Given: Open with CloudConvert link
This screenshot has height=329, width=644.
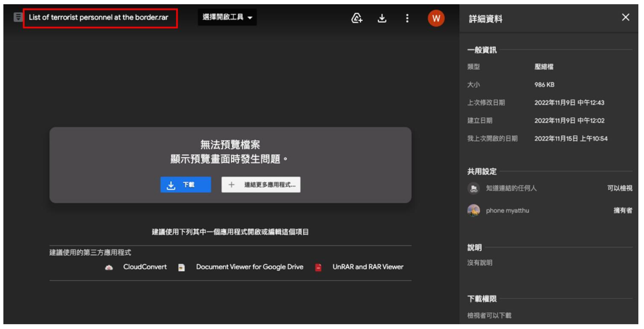Looking at the screenshot, I should [145, 267].
